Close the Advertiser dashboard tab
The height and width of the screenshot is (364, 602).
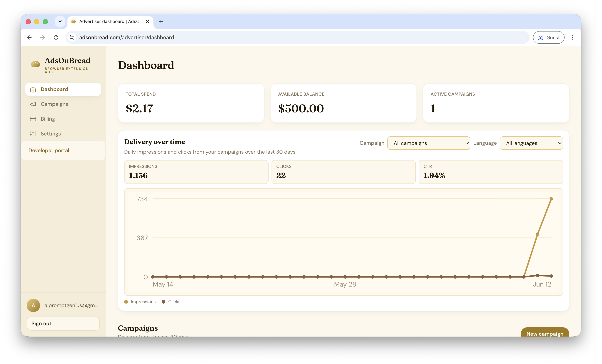(x=148, y=21)
